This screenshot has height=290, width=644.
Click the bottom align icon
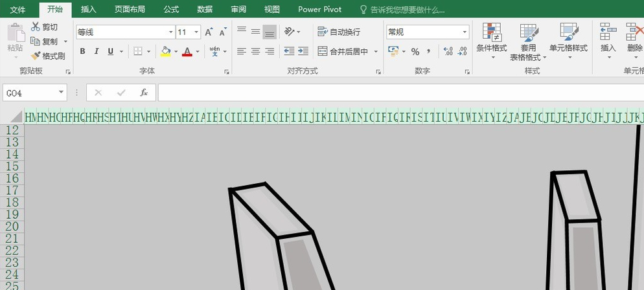270,32
